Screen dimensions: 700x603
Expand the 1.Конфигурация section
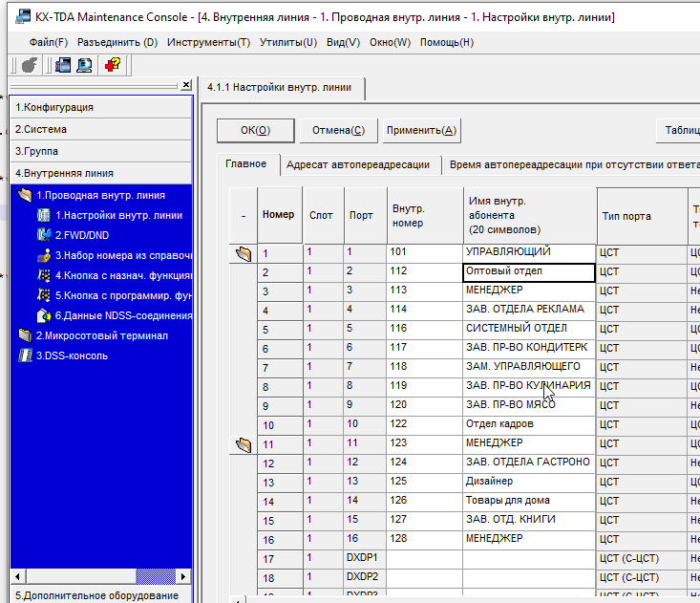[x=101, y=107]
